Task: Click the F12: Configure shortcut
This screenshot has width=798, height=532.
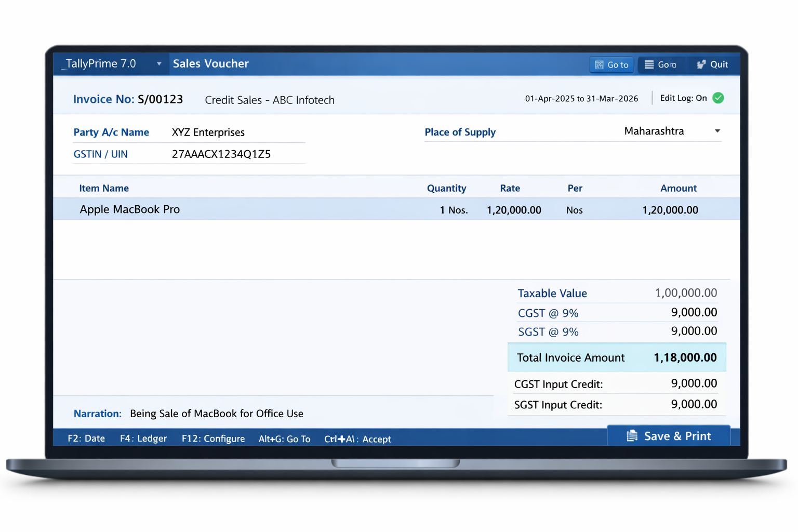Action: tap(213, 439)
